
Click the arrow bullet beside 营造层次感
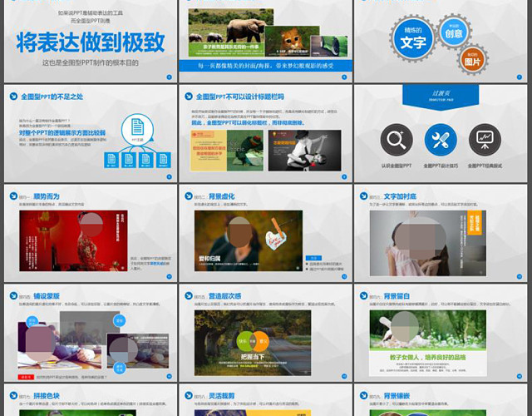(x=189, y=296)
